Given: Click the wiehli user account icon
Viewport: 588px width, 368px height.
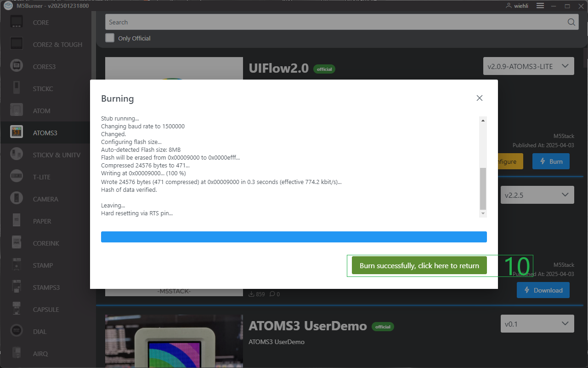Looking at the screenshot, I should pos(509,6).
